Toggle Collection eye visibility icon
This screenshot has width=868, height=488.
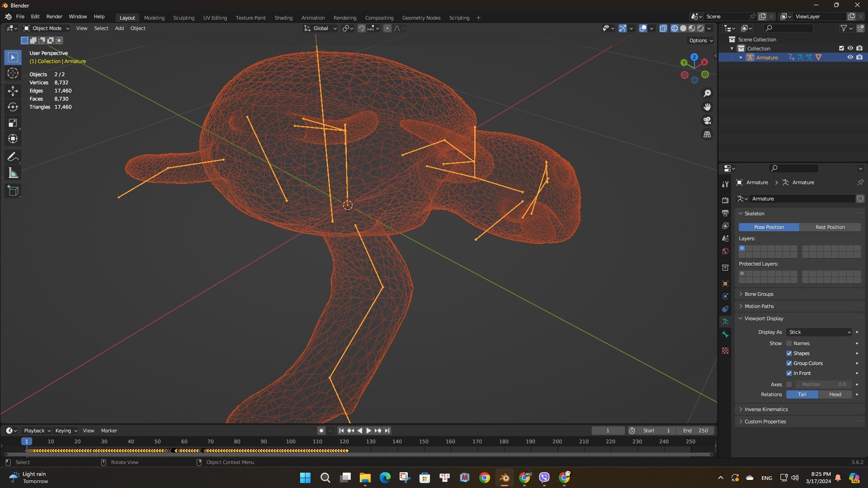click(850, 48)
